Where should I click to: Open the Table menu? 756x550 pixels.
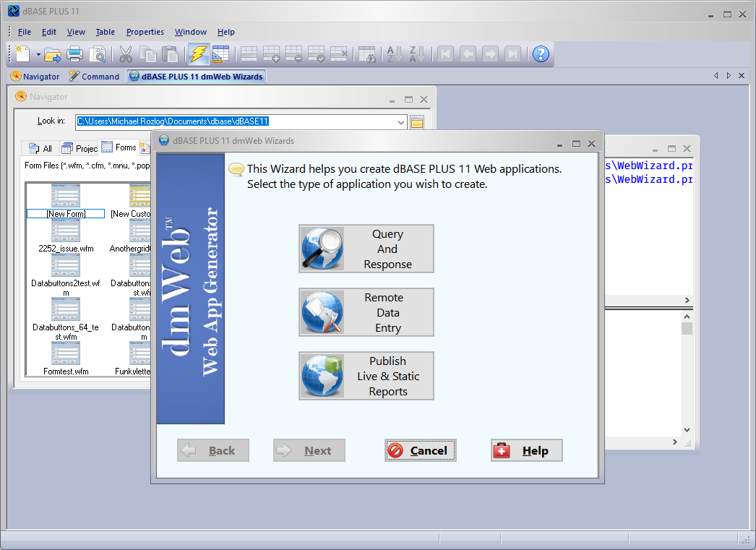click(x=105, y=32)
